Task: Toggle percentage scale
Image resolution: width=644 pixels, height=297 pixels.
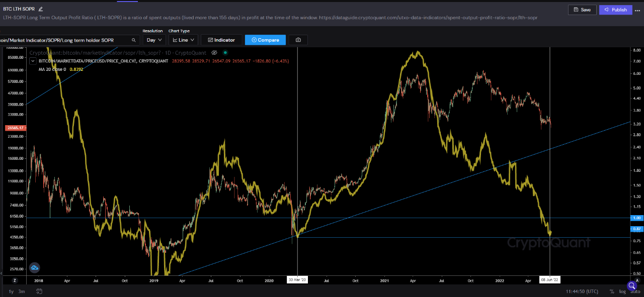Action: [x=612, y=291]
